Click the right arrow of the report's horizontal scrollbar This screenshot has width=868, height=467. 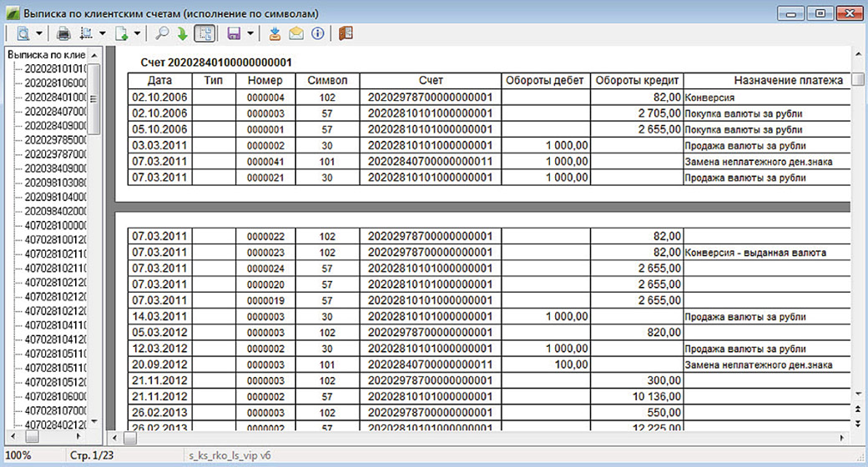coord(843,437)
